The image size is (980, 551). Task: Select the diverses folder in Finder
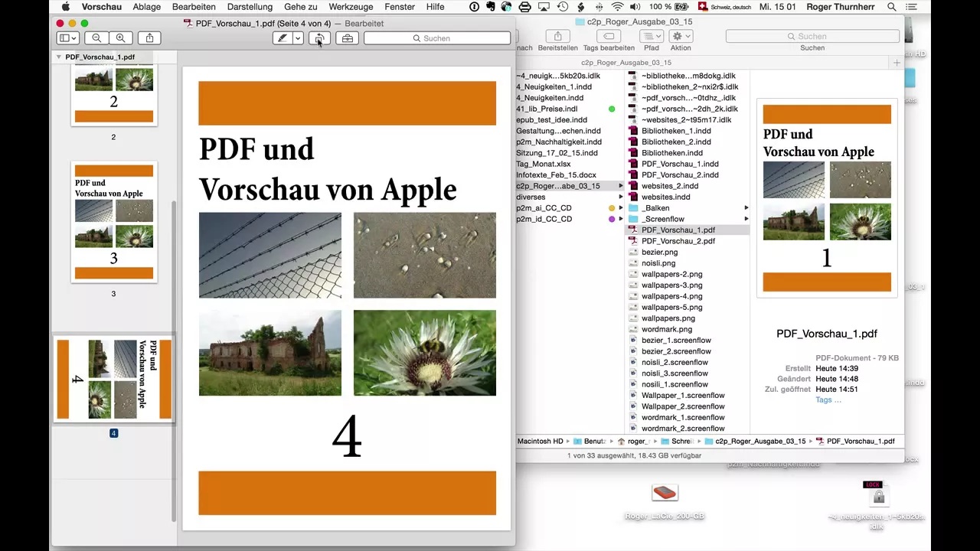point(531,197)
